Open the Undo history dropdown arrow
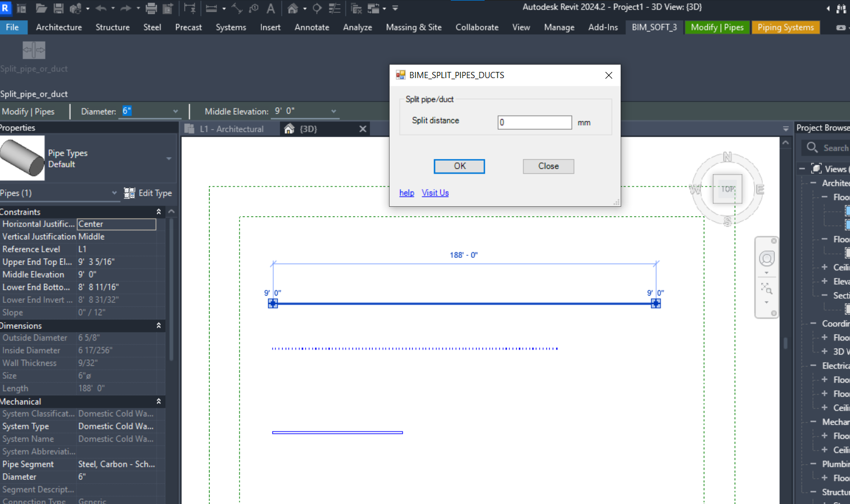850x504 pixels. click(113, 8)
